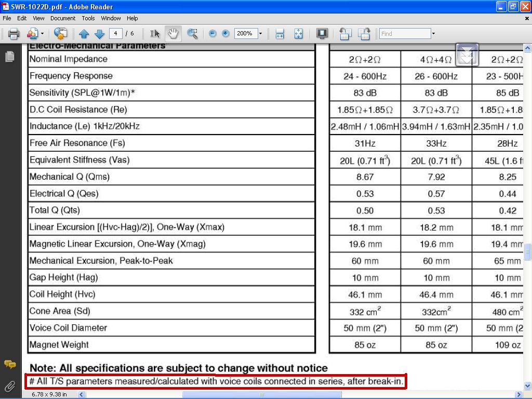Open the Find options dropdown arrow
The width and height of the screenshot is (532, 399).
433,34
